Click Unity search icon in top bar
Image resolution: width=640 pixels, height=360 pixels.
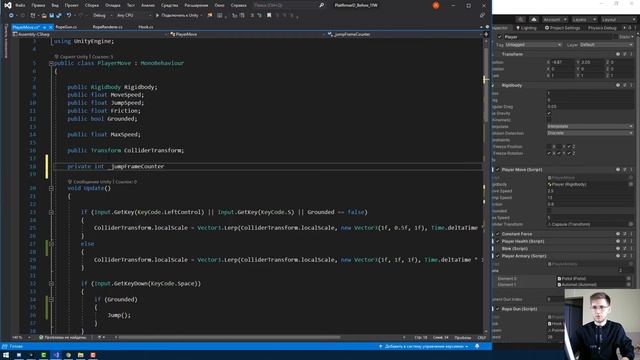(x=520, y=19)
